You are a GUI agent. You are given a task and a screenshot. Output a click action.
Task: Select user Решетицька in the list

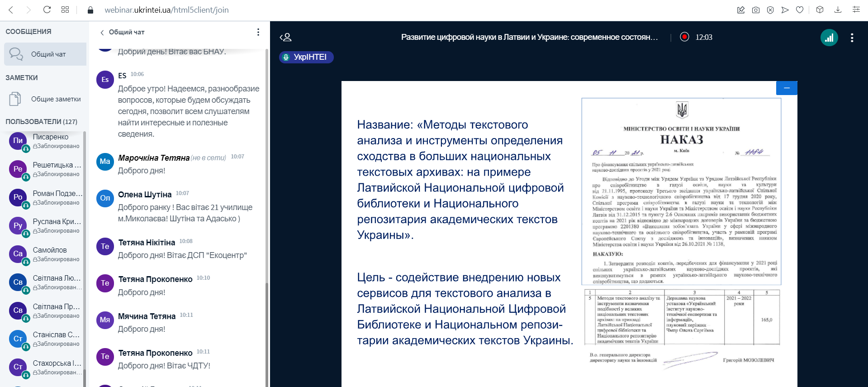[45, 169]
